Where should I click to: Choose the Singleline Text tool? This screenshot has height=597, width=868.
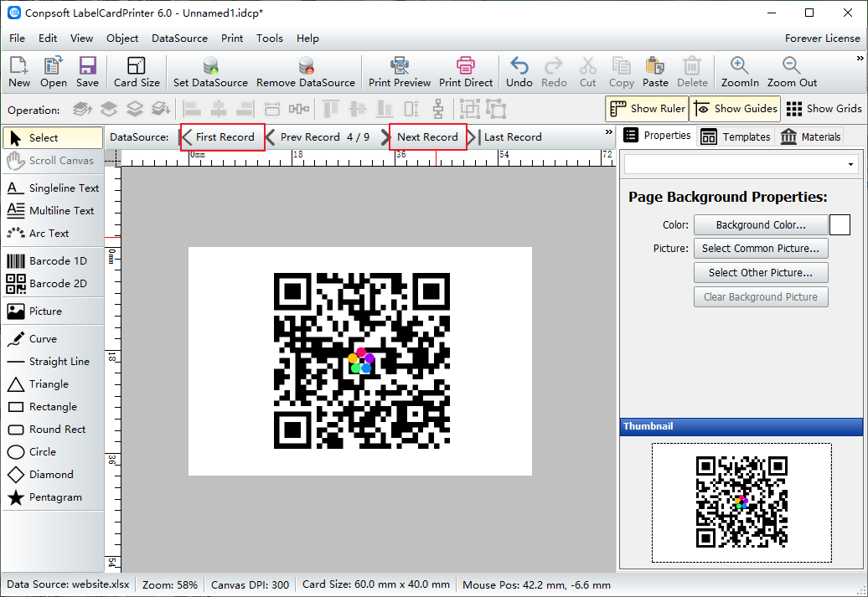coord(53,188)
